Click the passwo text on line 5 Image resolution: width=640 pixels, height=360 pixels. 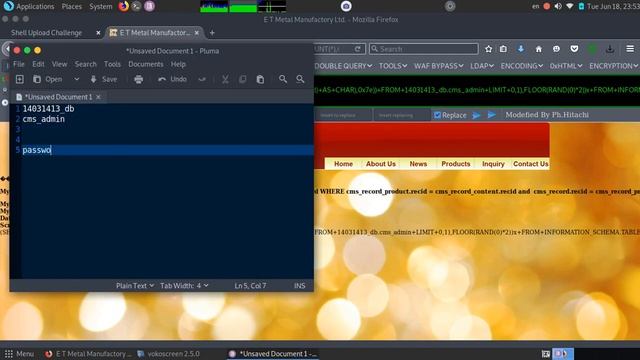tap(37, 150)
